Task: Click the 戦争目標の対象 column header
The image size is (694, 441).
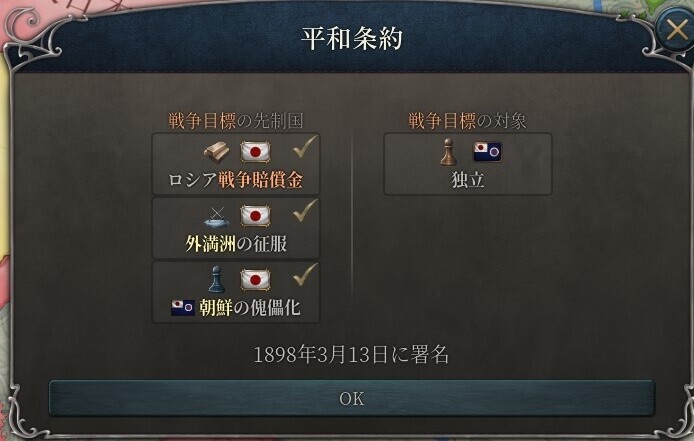Action: point(467,121)
